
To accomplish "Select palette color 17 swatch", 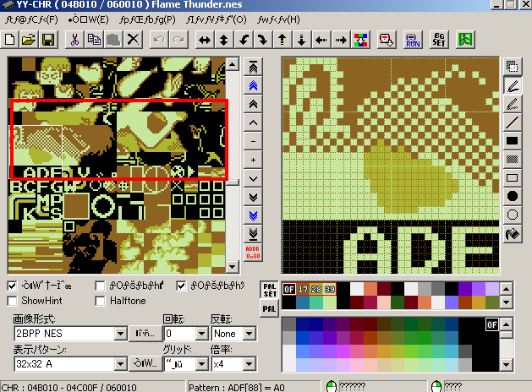I will (x=303, y=289).
